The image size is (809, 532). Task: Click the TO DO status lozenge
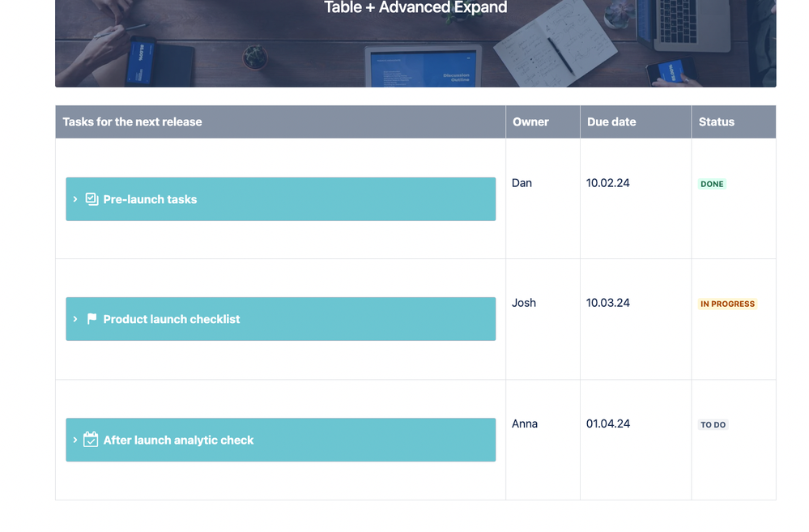(713, 424)
